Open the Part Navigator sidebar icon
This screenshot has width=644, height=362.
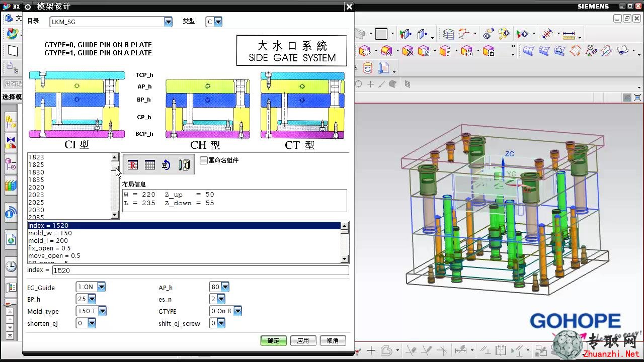click(x=11, y=164)
